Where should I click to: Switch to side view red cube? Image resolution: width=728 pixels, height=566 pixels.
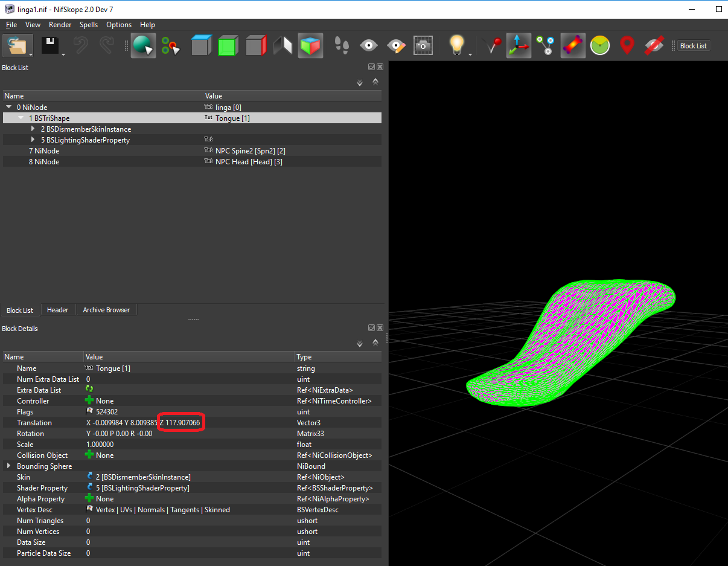tap(255, 46)
